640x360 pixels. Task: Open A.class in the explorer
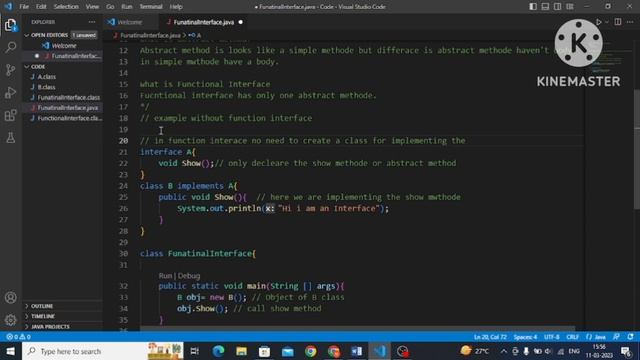pos(47,77)
